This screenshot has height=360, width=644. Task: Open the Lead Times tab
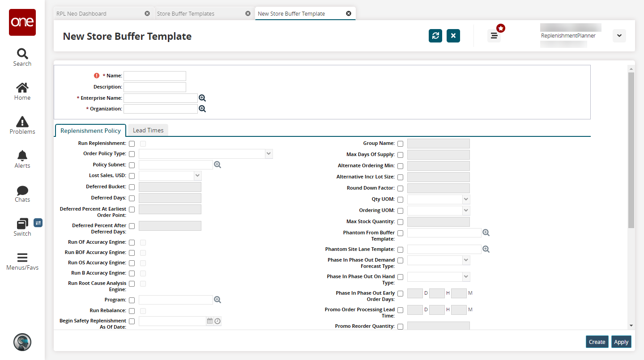point(148,130)
